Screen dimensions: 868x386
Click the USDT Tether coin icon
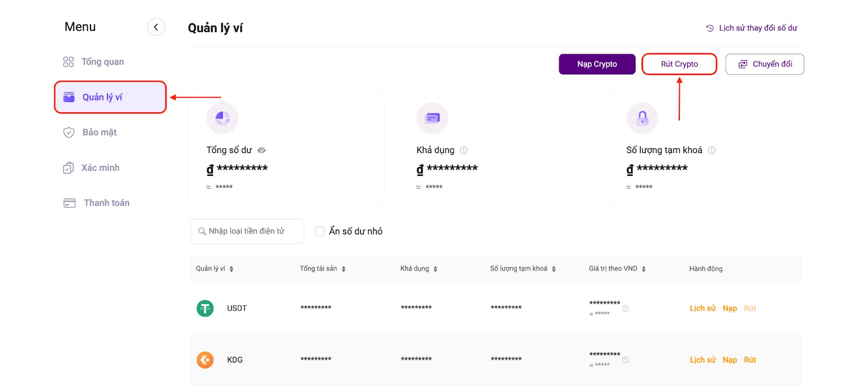point(205,307)
